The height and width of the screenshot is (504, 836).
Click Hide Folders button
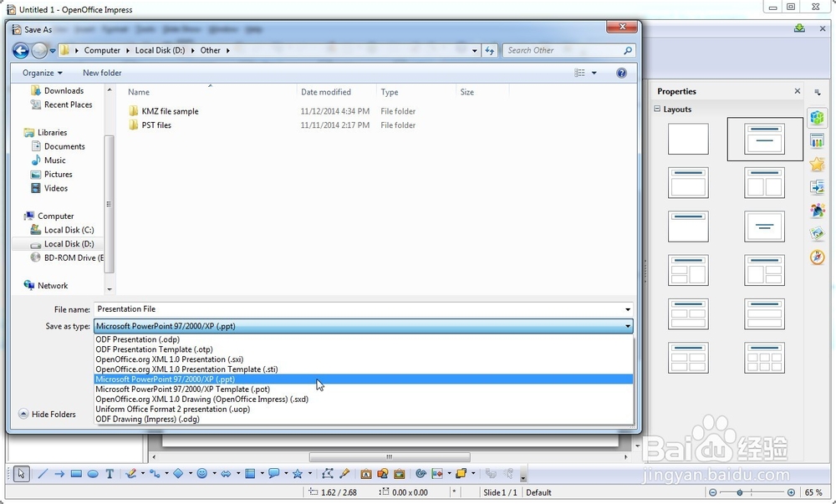tap(47, 414)
